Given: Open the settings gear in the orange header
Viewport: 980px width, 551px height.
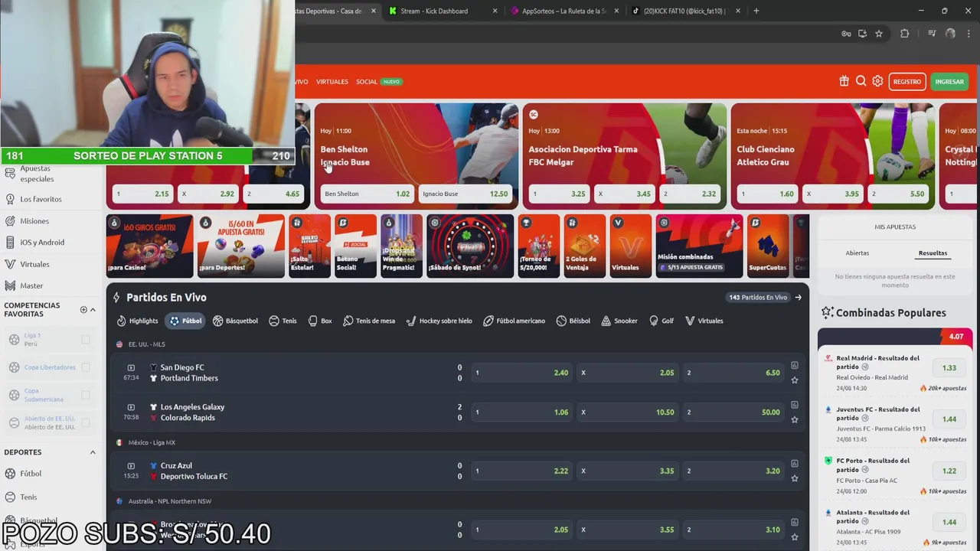Looking at the screenshot, I should pyautogui.click(x=877, y=81).
